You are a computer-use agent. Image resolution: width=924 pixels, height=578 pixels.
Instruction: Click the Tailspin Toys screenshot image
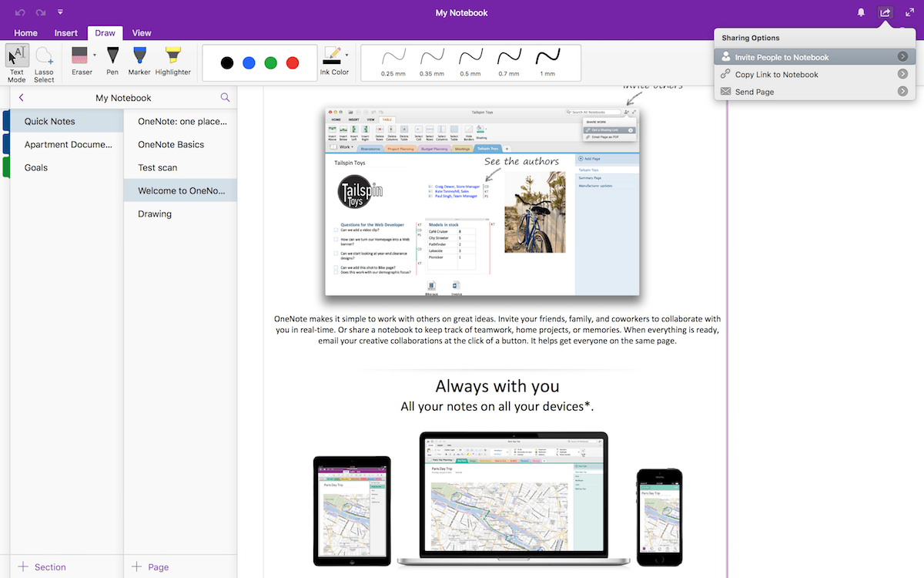pyautogui.click(x=483, y=201)
